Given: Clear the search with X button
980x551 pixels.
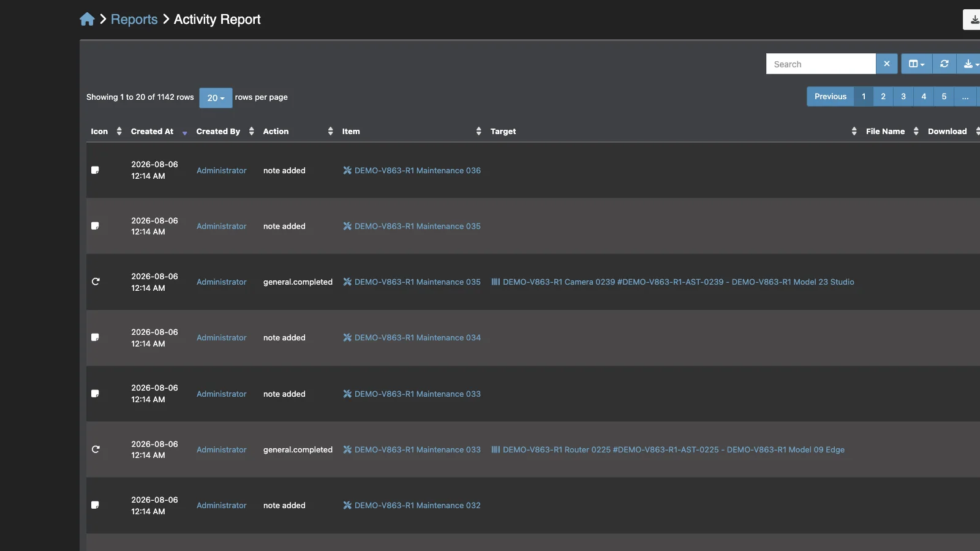Looking at the screenshot, I should pos(887,64).
